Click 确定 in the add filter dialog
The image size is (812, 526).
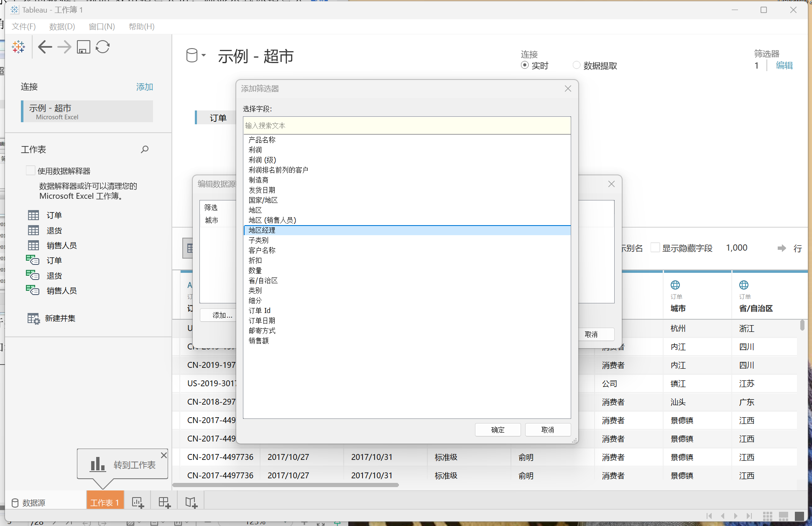(x=498, y=430)
